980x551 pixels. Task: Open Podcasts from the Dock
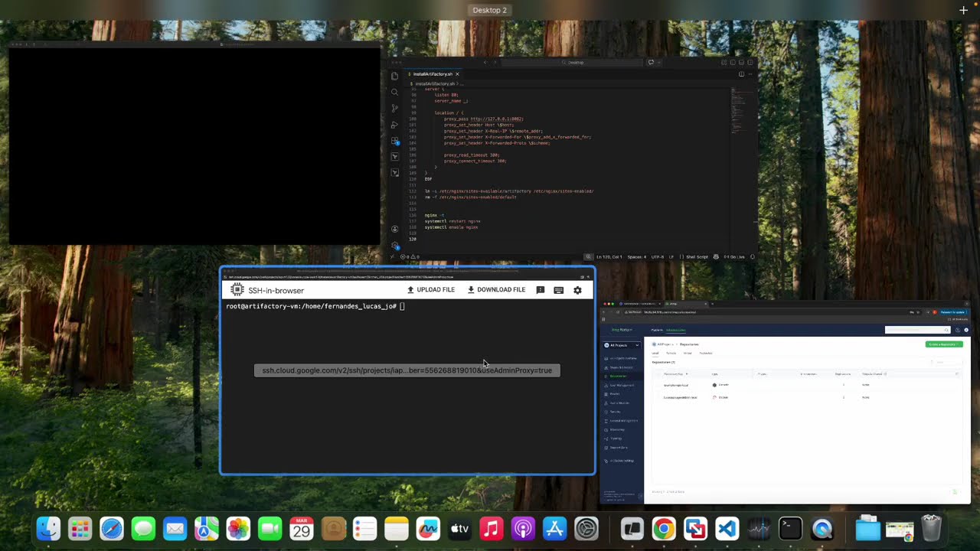523,529
